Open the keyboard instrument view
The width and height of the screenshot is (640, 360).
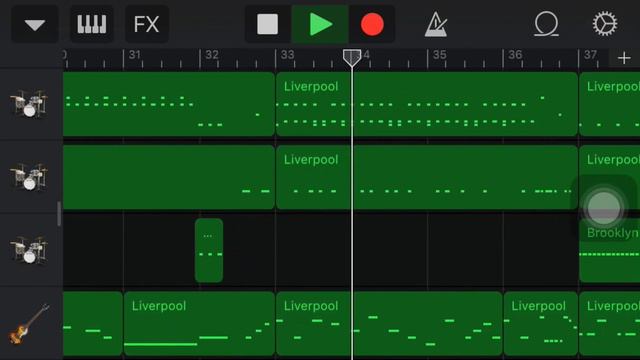(92, 24)
